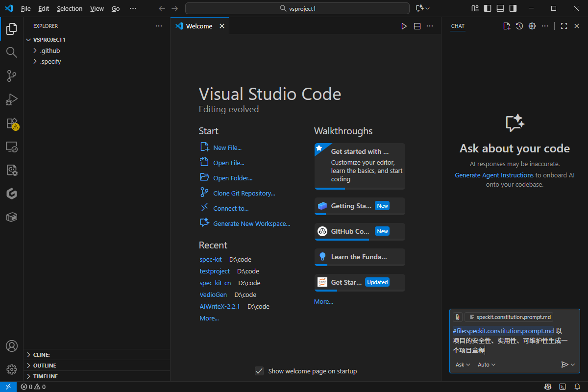Open the Source Control view

tap(11, 76)
